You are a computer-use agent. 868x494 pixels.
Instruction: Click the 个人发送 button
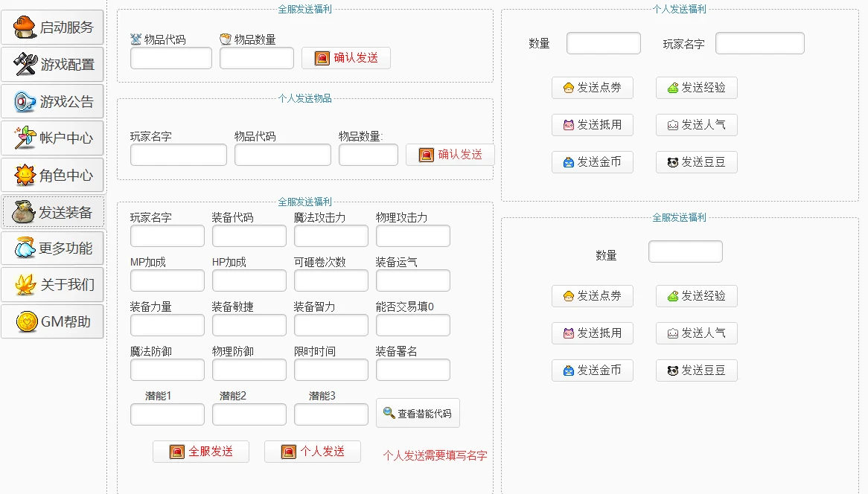coord(312,451)
